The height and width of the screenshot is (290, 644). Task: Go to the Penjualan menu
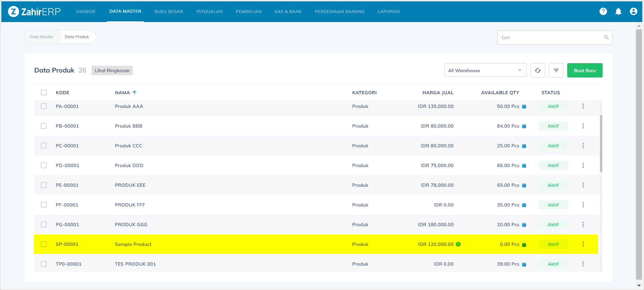[x=209, y=12]
